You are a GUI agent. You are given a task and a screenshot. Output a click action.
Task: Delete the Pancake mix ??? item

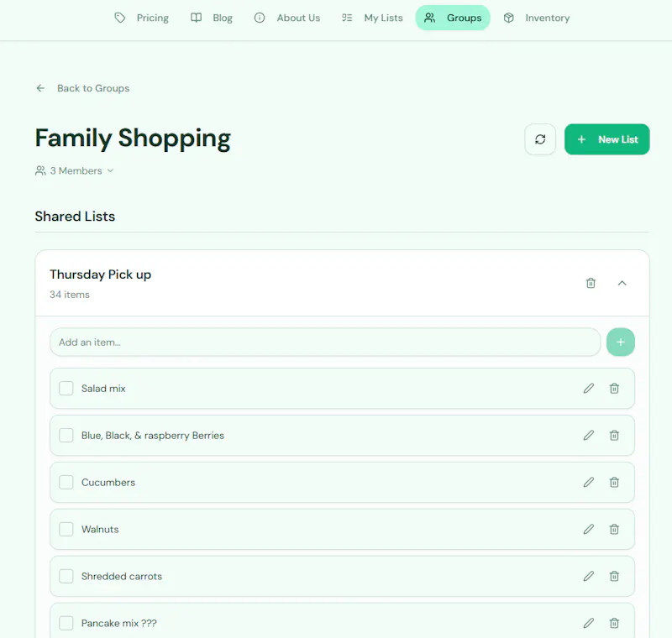tap(614, 623)
